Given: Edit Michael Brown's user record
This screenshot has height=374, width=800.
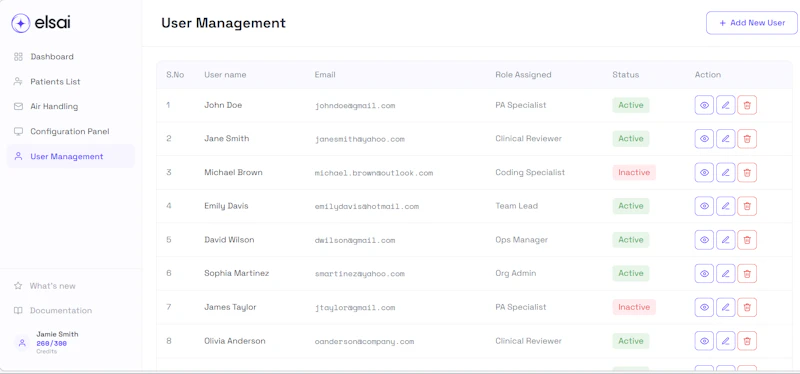Looking at the screenshot, I should pos(726,172).
